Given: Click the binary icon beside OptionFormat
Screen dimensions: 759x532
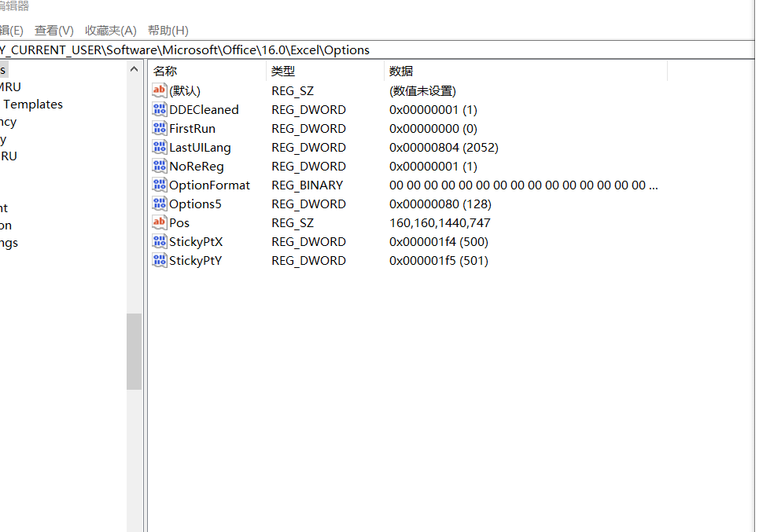Looking at the screenshot, I should point(159,184).
